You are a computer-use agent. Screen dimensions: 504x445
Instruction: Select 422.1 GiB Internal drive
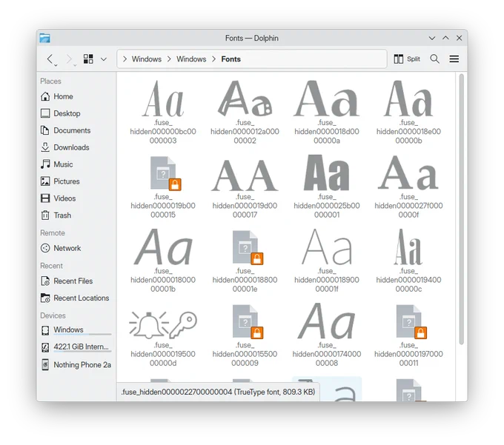pos(76,347)
